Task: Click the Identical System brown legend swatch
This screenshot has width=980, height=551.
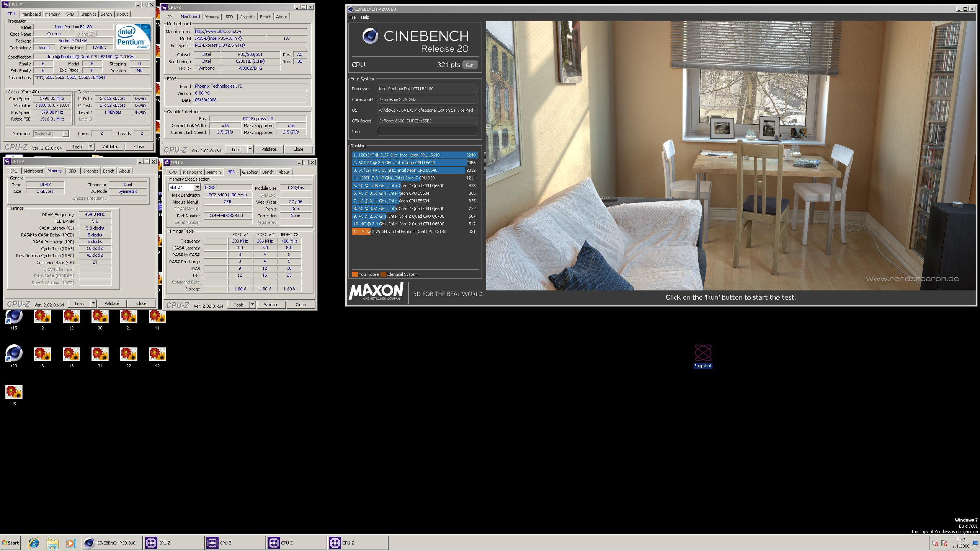Action: pyautogui.click(x=383, y=274)
